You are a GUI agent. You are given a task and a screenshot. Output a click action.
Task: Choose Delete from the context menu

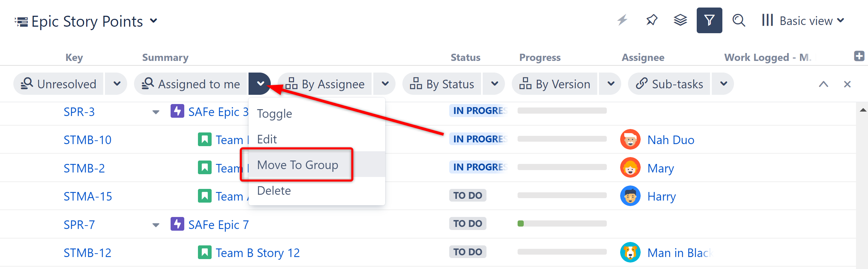pyautogui.click(x=274, y=191)
